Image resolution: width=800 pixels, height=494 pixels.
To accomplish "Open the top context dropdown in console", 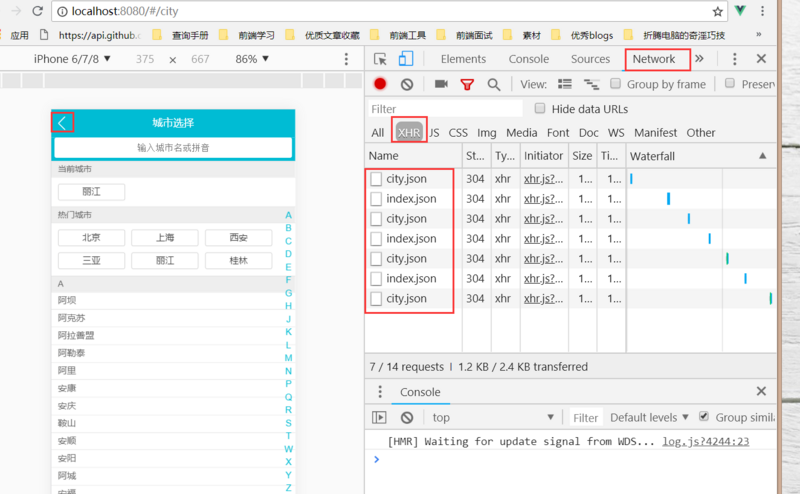I will (x=493, y=417).
